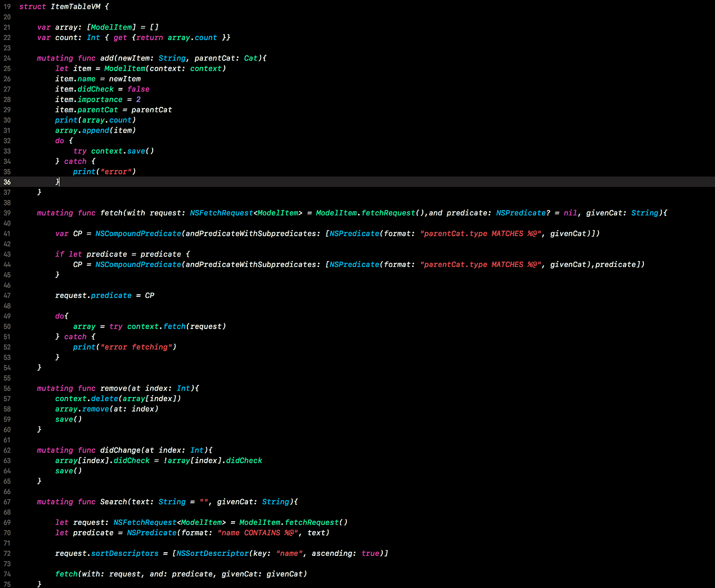The width and height of the screenshot is (715, 588).
Task: Click 'save()' call on line 64
Action: click(x=68, y=471)
